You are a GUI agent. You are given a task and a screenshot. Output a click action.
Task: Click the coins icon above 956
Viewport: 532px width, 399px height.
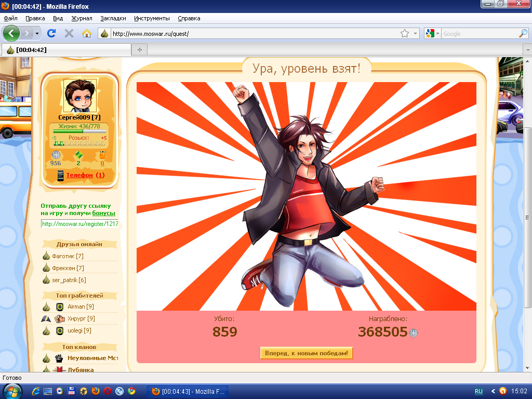tap(56, 155)
